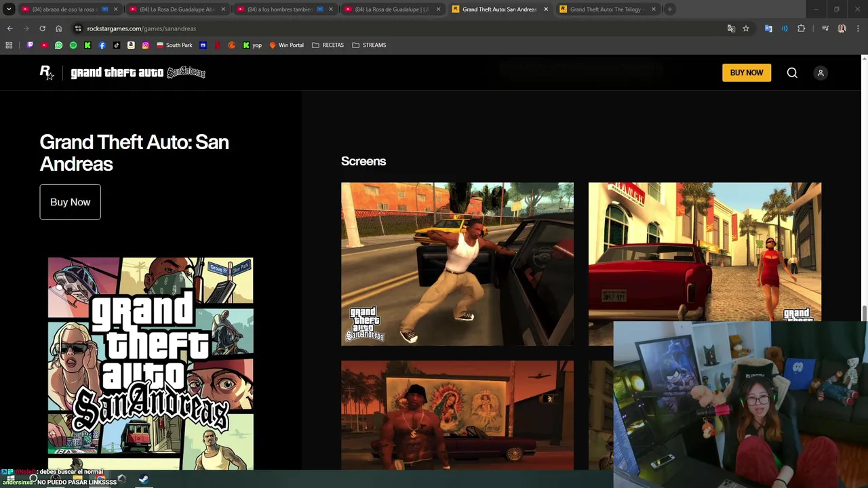Open the user account profile icon

click(x=821, y=73)
